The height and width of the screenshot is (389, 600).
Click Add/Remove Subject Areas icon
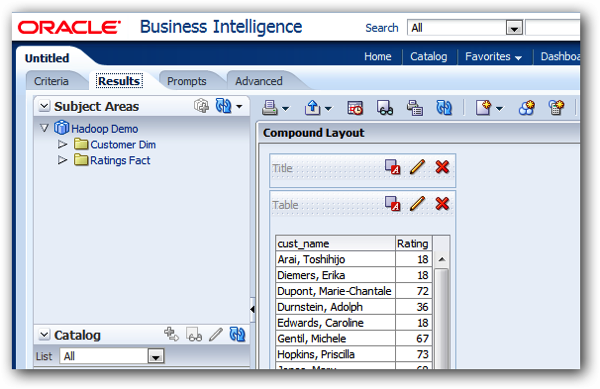(x=201, y=106)
